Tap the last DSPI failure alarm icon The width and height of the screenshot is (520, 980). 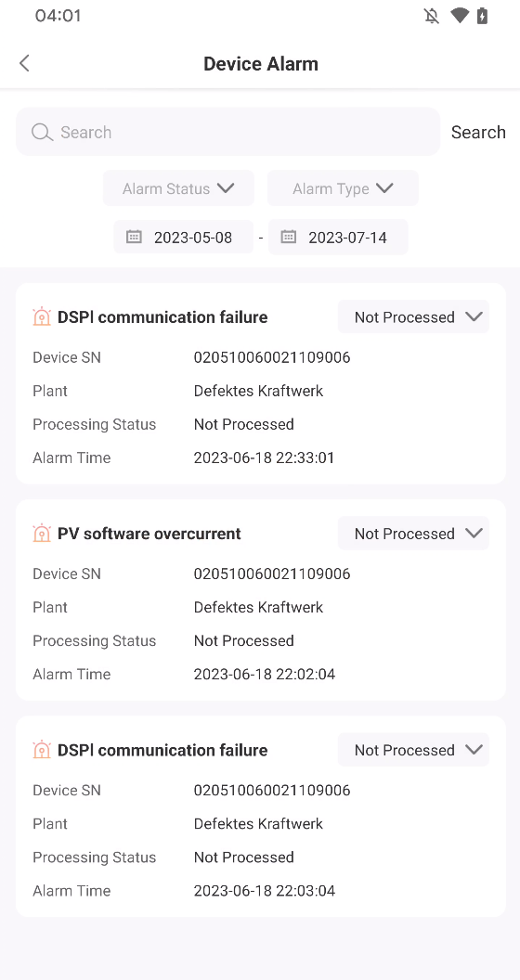tap(41, 749)
